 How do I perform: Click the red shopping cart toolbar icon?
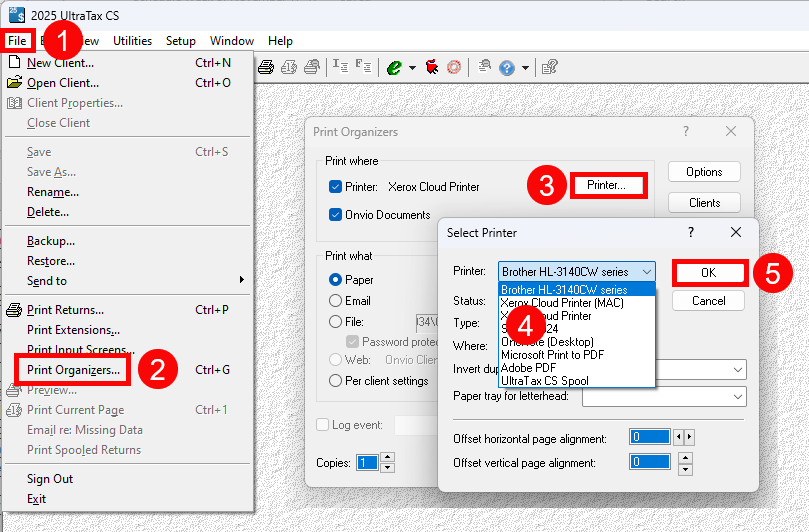(x=431, y=67)
